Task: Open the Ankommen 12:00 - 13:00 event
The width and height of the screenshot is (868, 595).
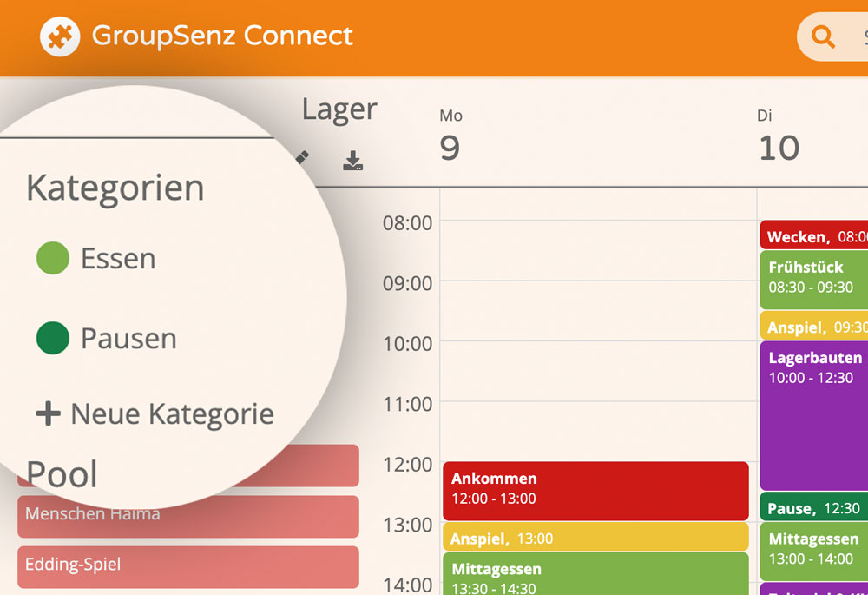Action: [x=595, y=491]
